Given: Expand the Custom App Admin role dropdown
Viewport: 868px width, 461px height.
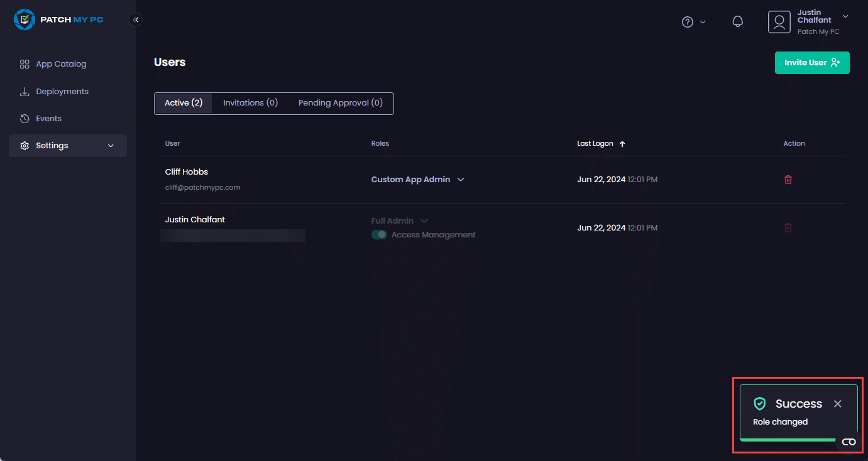Looking at the screenshot, I should (x=461, y=180).
